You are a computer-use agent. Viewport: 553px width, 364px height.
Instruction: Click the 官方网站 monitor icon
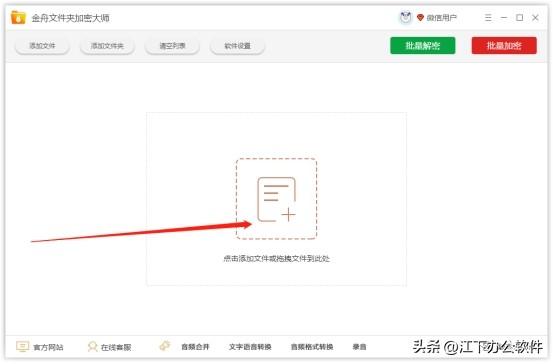click(23, 346)
